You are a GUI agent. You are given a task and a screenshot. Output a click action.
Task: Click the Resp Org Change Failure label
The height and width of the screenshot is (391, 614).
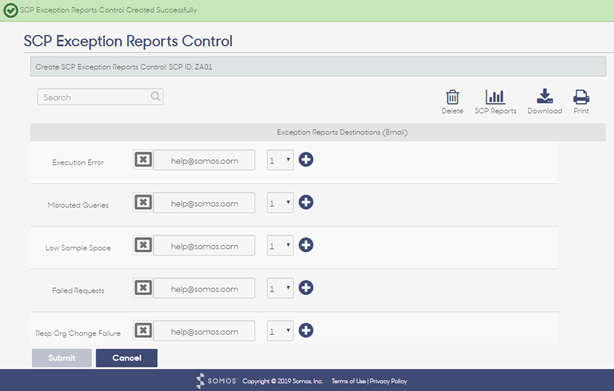78,333
